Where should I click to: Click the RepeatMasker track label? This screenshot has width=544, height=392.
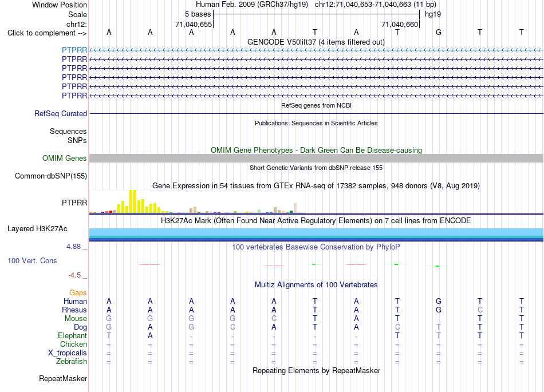[x=63, y=378]
